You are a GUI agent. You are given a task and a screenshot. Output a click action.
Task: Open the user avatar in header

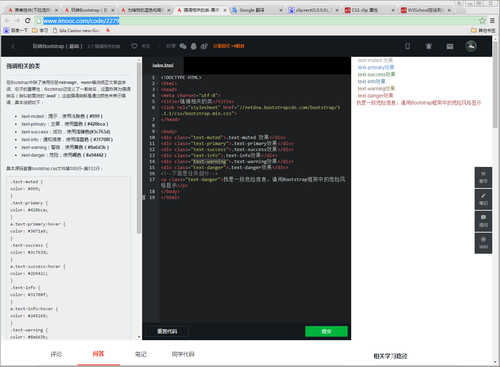pyautogui.click(x=471, y=46)
